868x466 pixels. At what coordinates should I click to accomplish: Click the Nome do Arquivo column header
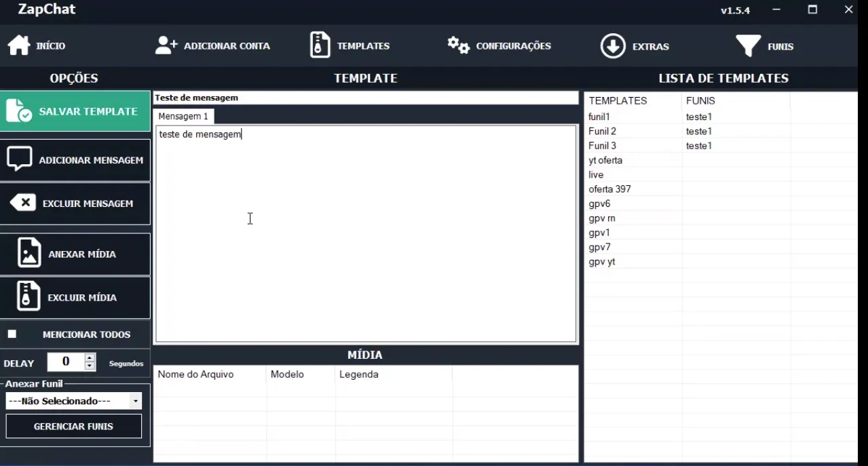click(x=210, y=374)
